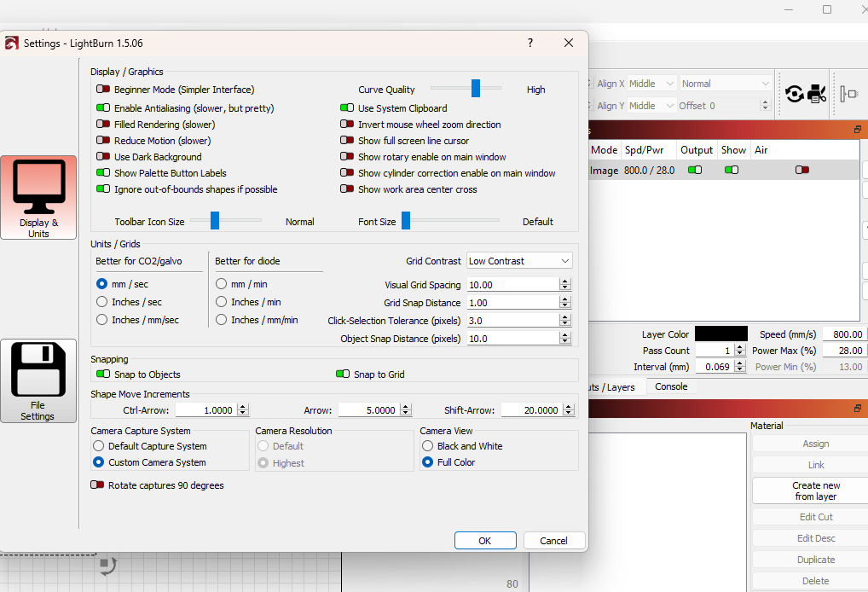Click the Settings dialog help question mark

coord(530,44)
